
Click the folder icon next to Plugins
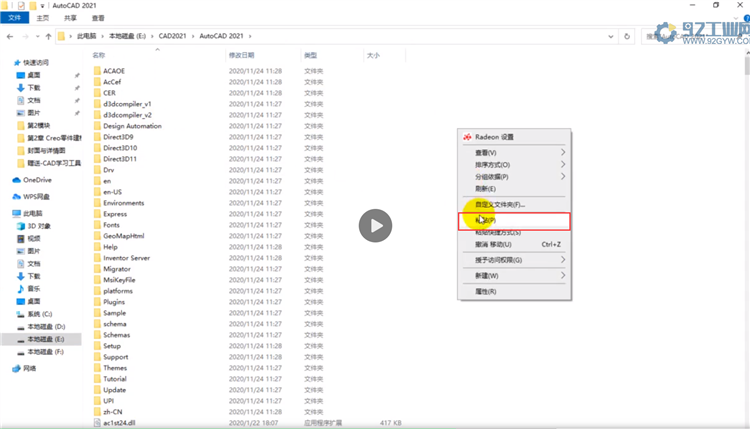click(97, 302)
